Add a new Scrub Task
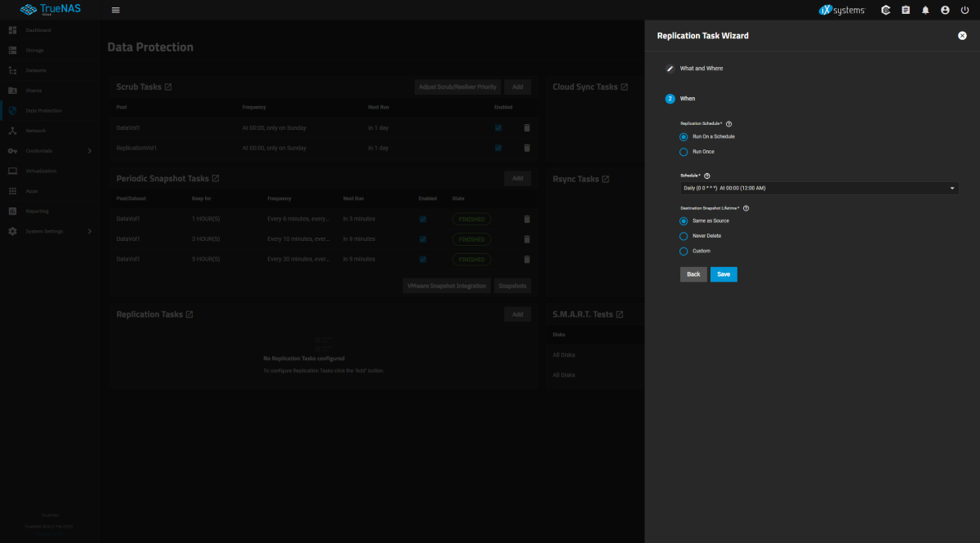This screenshot has width=980, height=543. 517,87
